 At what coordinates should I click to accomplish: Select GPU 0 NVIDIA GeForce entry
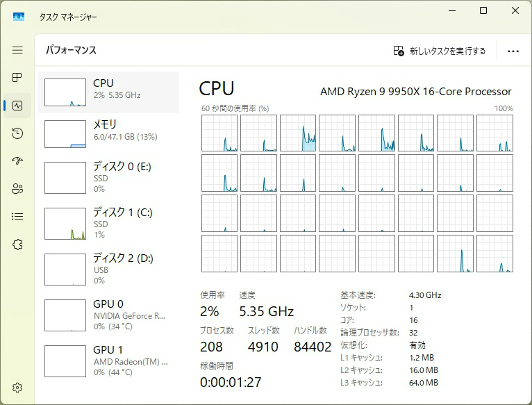[x=108, y=315]
